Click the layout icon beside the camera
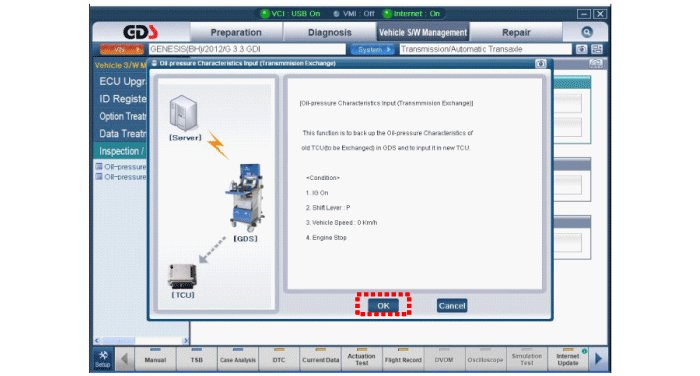This screenshot has height=376, width=700. [597, 49]
